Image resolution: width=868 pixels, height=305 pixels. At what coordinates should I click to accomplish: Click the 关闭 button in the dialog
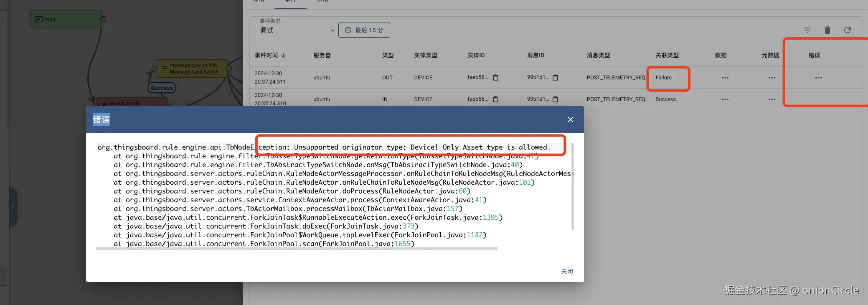point(567,271)
